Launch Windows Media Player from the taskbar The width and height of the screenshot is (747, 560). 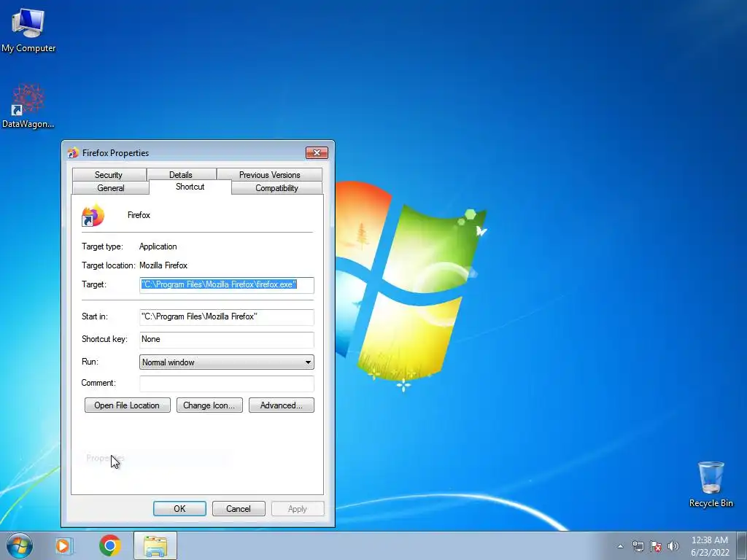pyautogui.click(x=63, y=545)
